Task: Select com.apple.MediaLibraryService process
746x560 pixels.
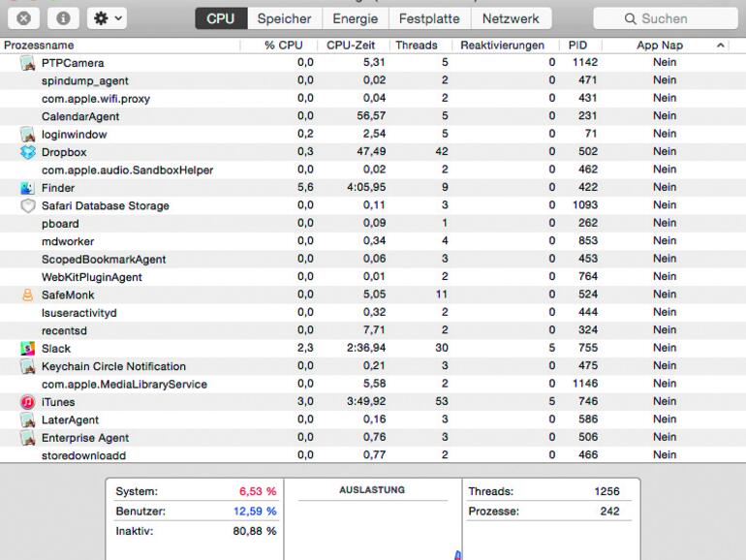Action: click(x=373, y=384)
